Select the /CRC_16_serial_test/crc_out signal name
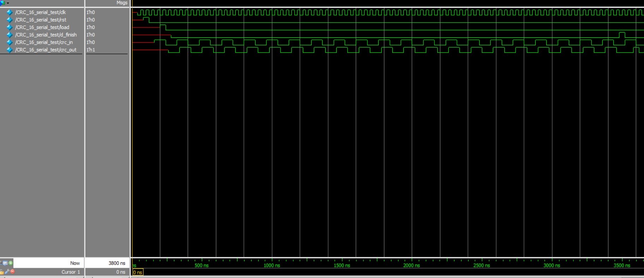Image resolution: width=644 pixels, height=278 pixels. tap(46, 50)
